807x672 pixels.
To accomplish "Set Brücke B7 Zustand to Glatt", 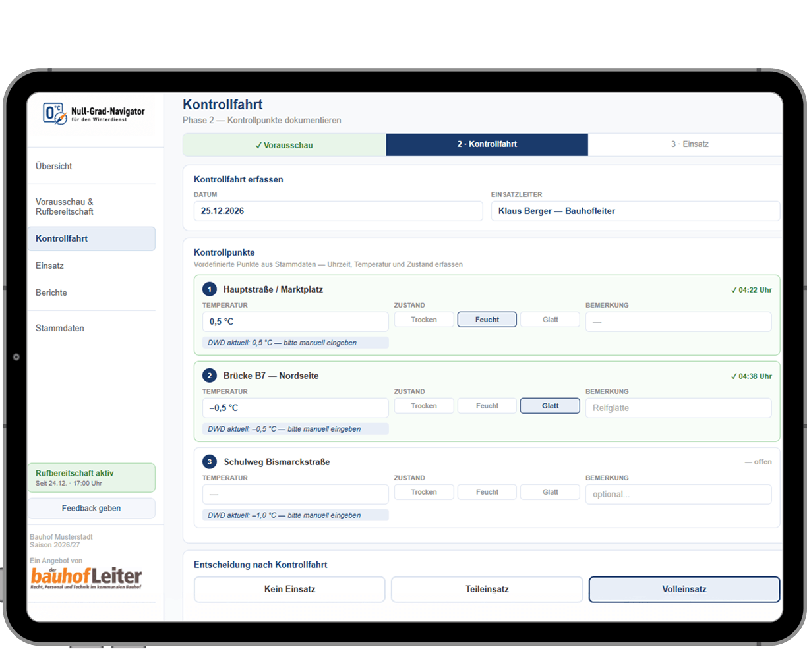I will [551, 406].
